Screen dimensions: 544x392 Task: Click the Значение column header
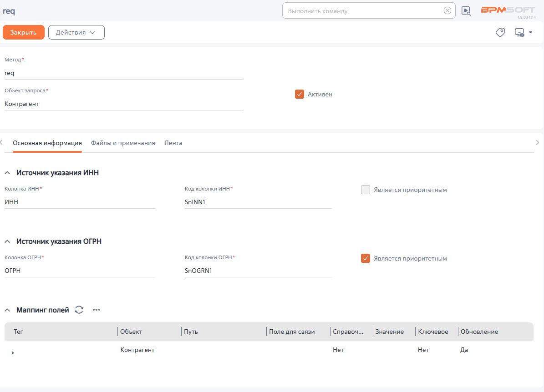tap(389, 332)
